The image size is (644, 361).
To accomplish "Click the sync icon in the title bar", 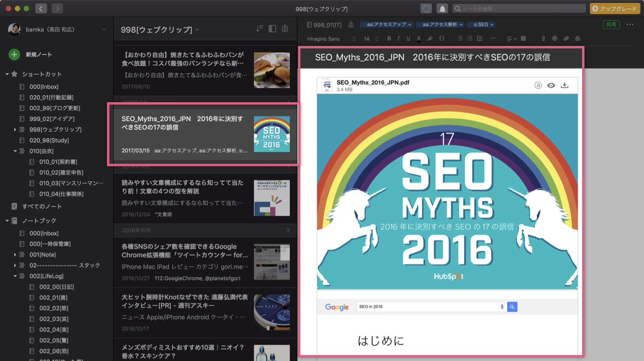I will click(426, 9).
